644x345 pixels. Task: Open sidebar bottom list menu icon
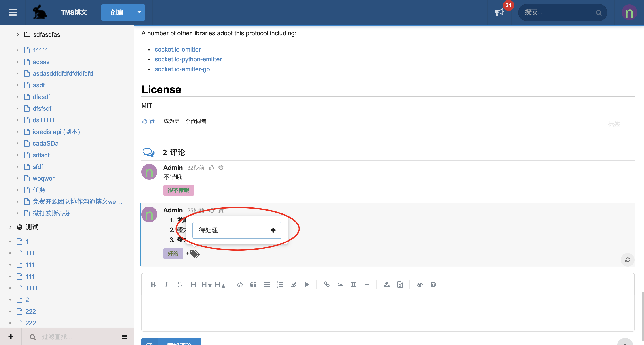coord(124,337)
